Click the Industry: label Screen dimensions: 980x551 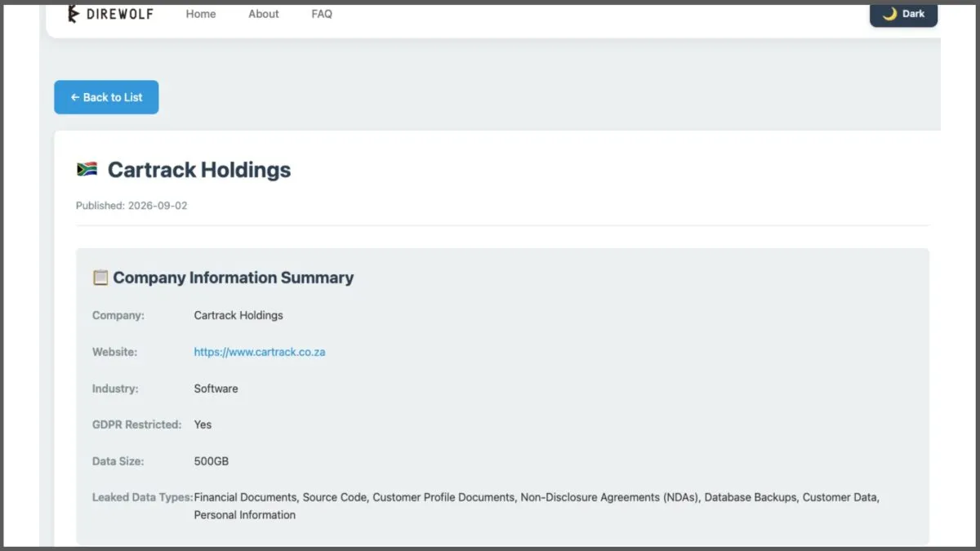pos(115,389)
